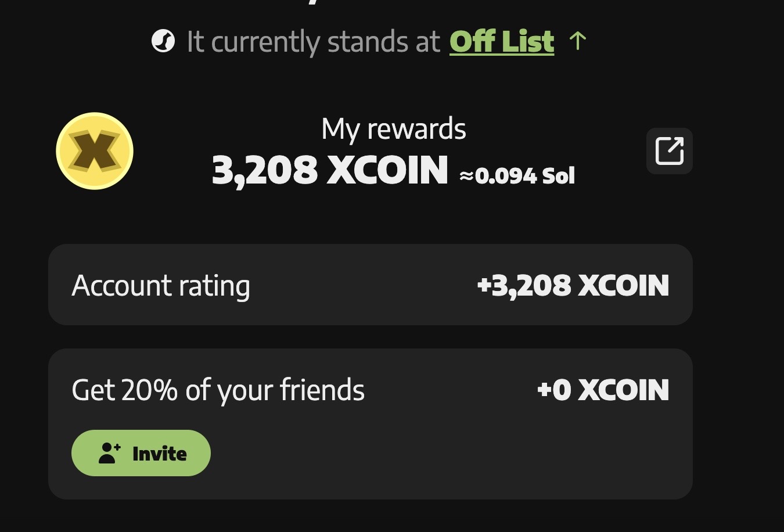Open the external link icon beside rewards
This screenshot has height=532, width=784.
[669, 151]
